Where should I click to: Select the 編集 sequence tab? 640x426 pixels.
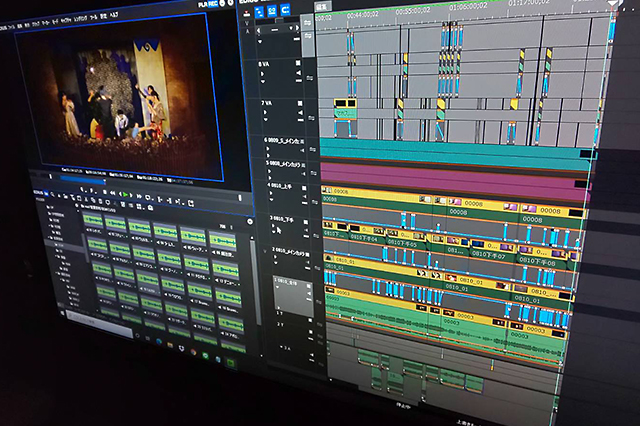(x=322, y=6)
